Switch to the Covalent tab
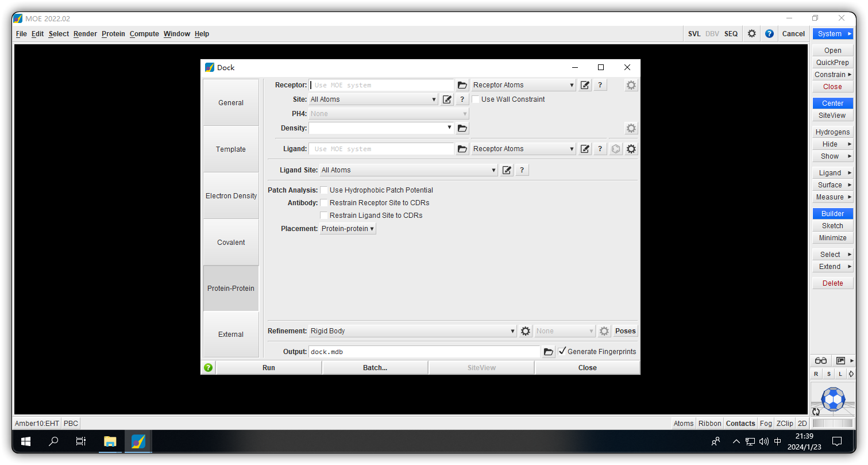 point(231,243)
